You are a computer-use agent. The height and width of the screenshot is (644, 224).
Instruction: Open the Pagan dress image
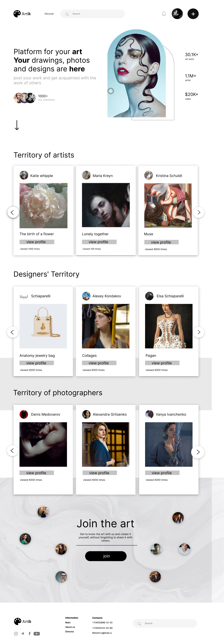[x=169, y=326]
